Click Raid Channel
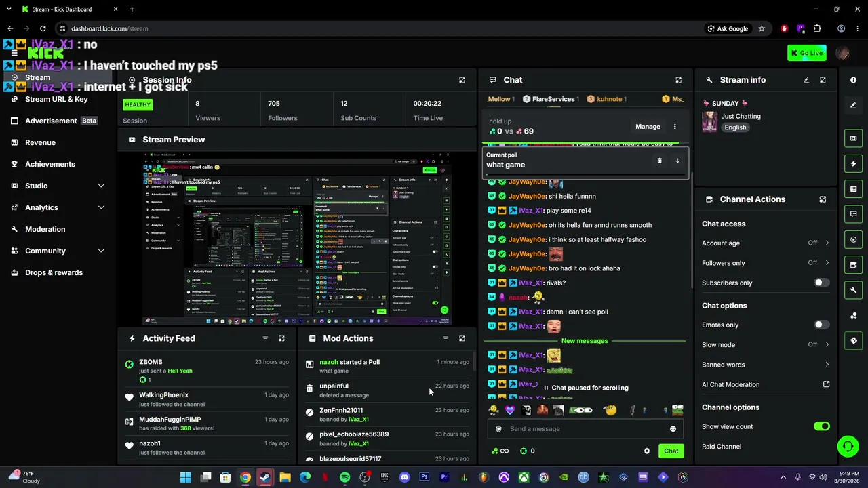The image size is (868, 488). 722,447
